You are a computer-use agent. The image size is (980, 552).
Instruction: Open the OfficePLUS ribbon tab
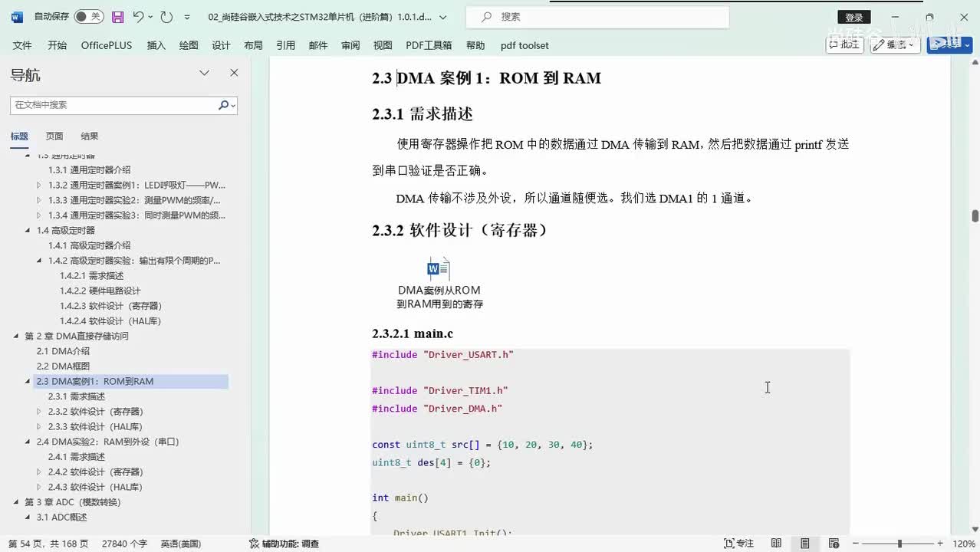click(x=107, y=45)
